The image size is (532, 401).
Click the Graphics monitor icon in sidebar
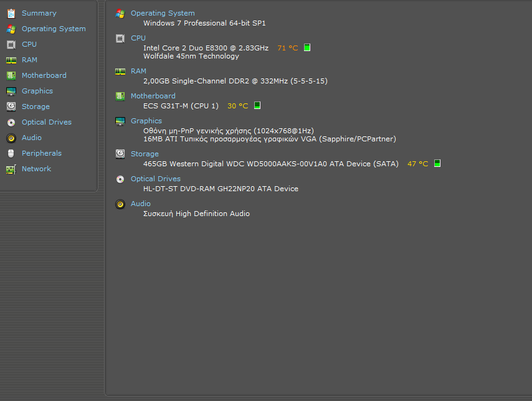(11, 92)
